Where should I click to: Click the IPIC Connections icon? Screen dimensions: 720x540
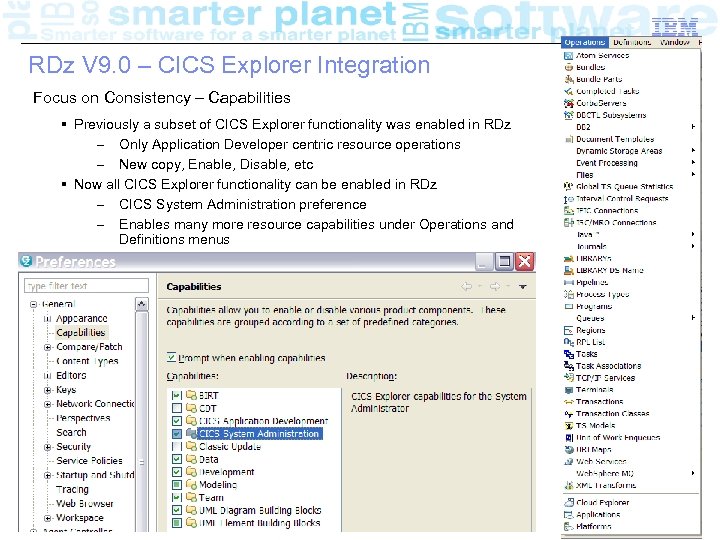click(x=568, y=211)
